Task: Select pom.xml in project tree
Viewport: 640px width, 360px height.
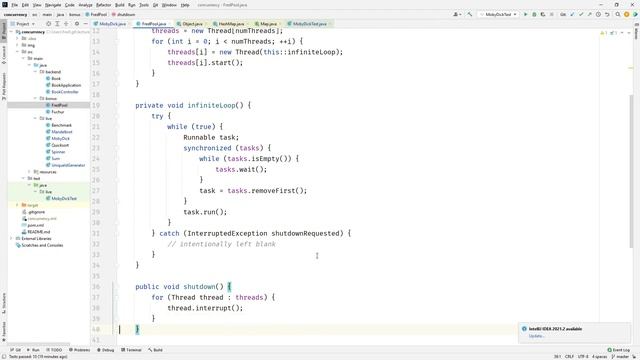Action: tap(35, 225)
